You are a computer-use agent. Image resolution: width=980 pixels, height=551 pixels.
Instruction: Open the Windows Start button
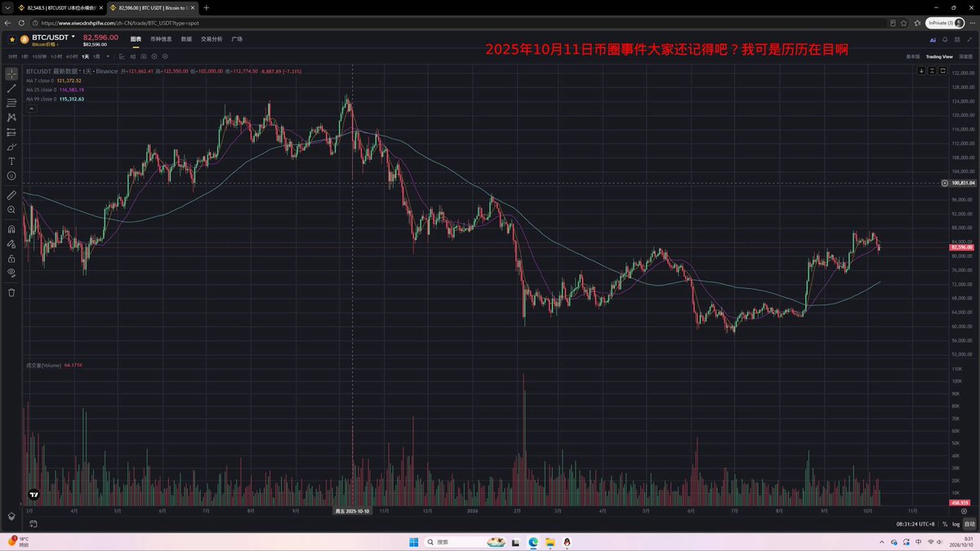[413, 541]
